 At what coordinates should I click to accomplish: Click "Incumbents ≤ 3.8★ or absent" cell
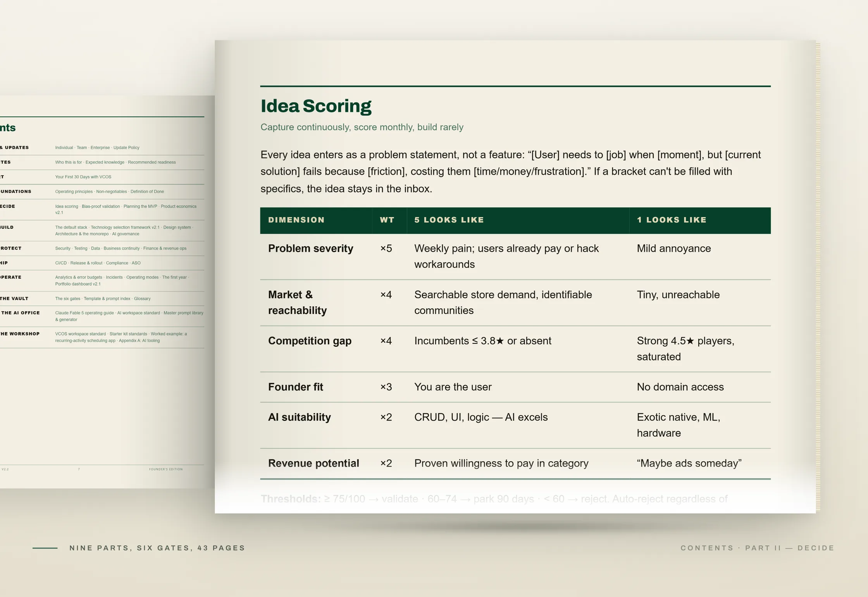pyautogui.click(x=483, y=341)
